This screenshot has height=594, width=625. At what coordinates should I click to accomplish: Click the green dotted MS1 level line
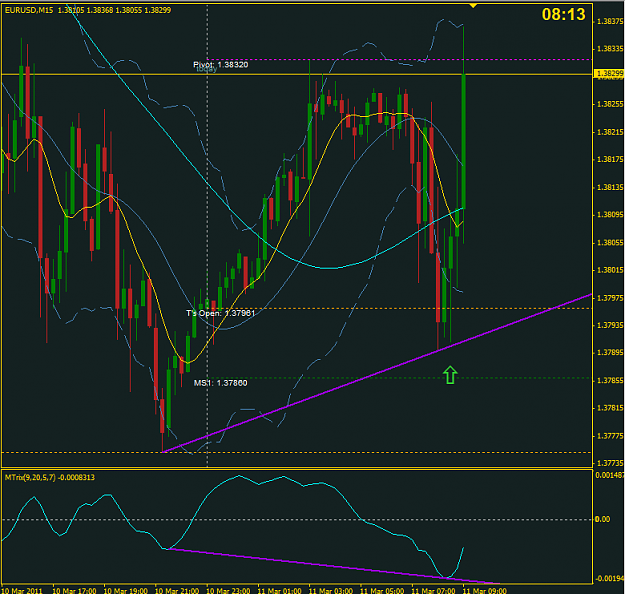point(399,378)
